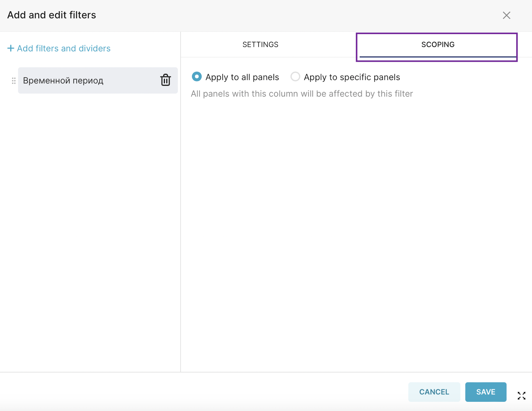Choose the Apply to specific panels radio button

click(295, 77)
